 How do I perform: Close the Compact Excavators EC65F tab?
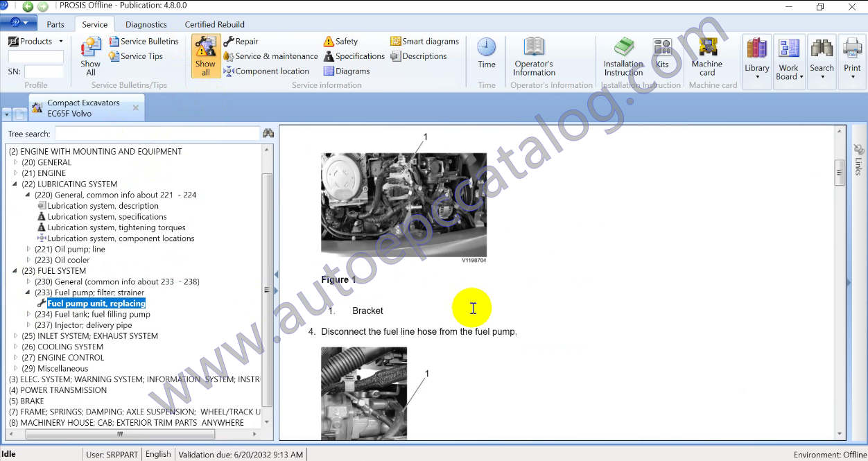coord(136,108)
